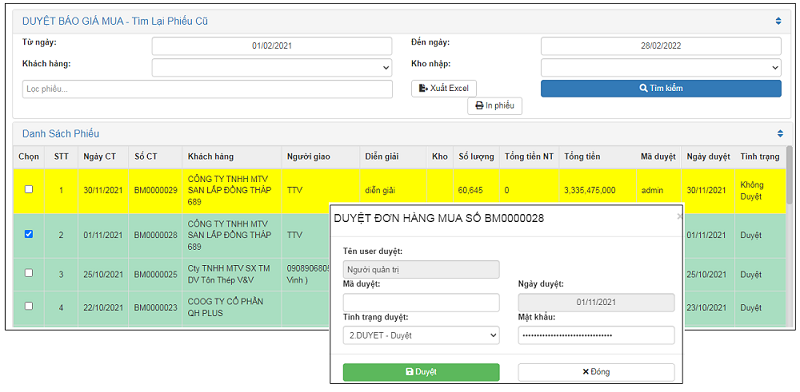Tick the checkbox for row BM0000025

(x=29, y=273)
